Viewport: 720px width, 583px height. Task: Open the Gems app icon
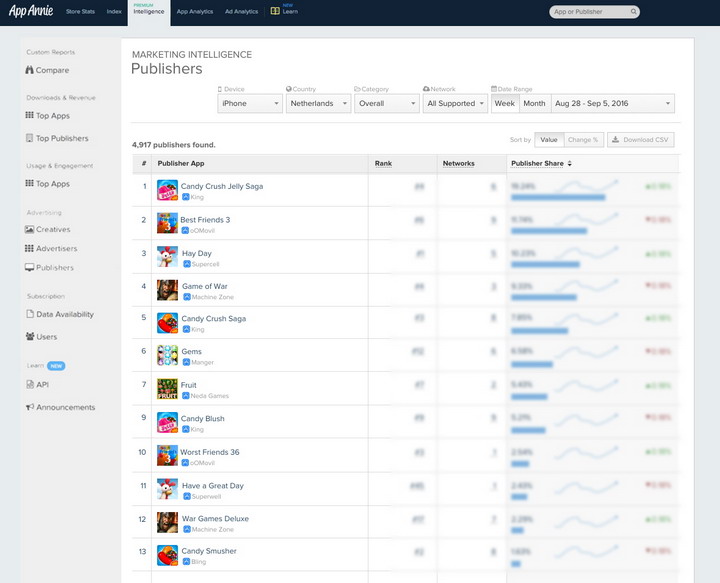pos(167,355)
